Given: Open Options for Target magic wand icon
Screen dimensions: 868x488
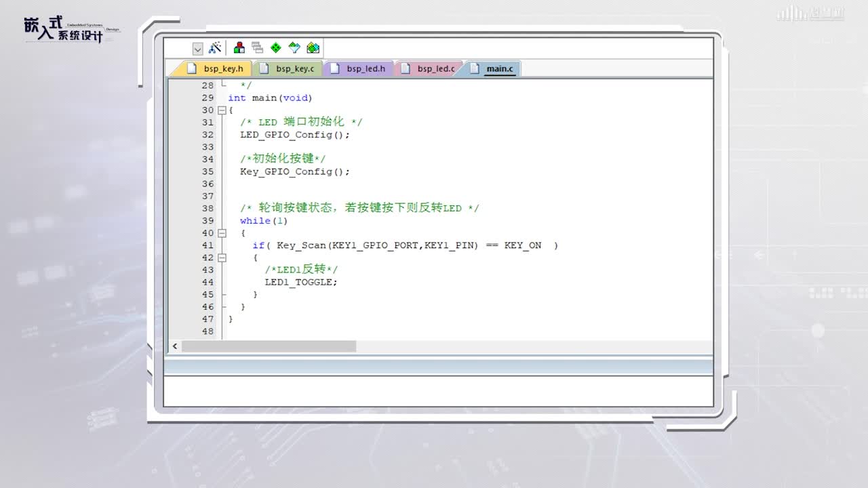Looking at the screenshot, I should (215, 48).
